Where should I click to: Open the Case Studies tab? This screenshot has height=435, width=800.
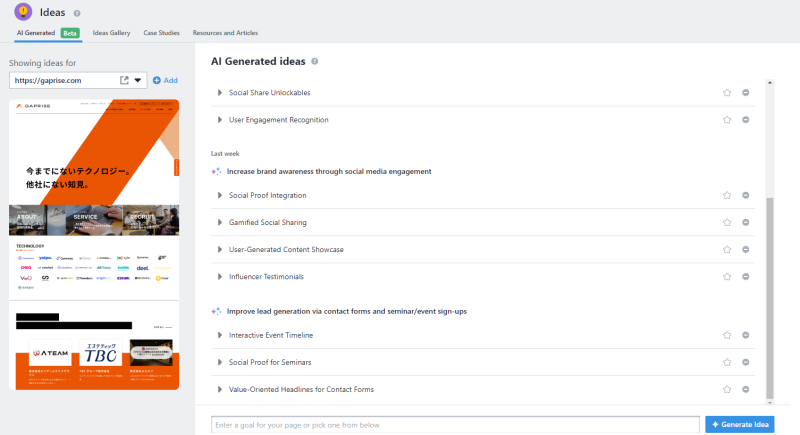pos(162,33)
